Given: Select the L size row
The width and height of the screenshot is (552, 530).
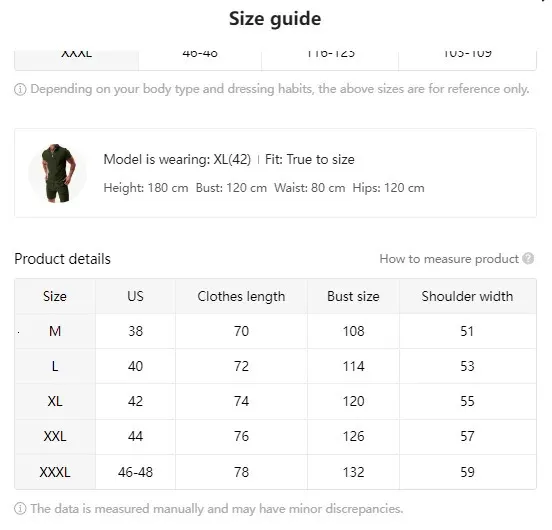Looking at the screenshot, I should point(275,366).
